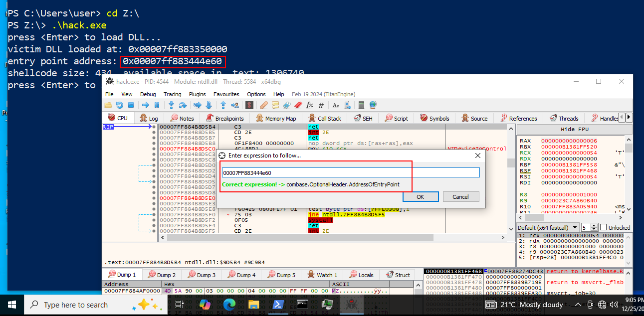Switch to the Script tab
The width and height of the screenshot is (644, 316).
pos(396,118)
